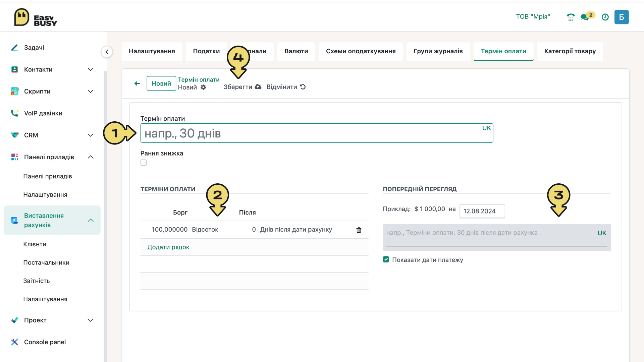The height and width of the screenshot is (362, 644).
Task: Click the EasyBusy logo
Action: (x=36, y=17)
